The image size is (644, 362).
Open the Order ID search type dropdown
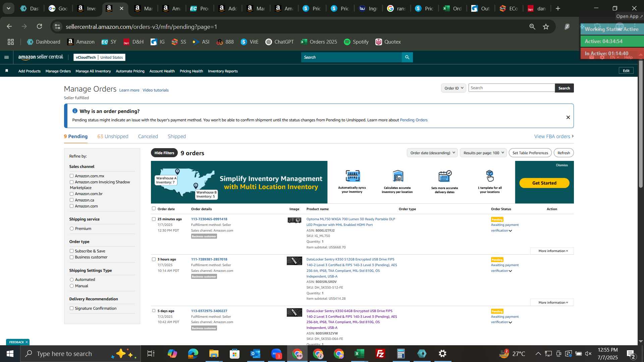tap(453, 88)
